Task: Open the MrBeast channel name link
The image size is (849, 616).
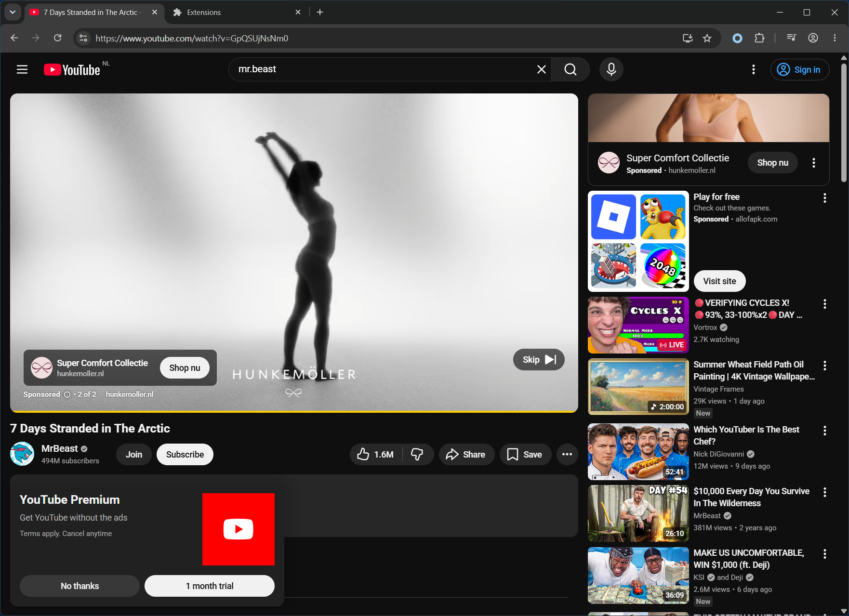Action: [59, 448]
